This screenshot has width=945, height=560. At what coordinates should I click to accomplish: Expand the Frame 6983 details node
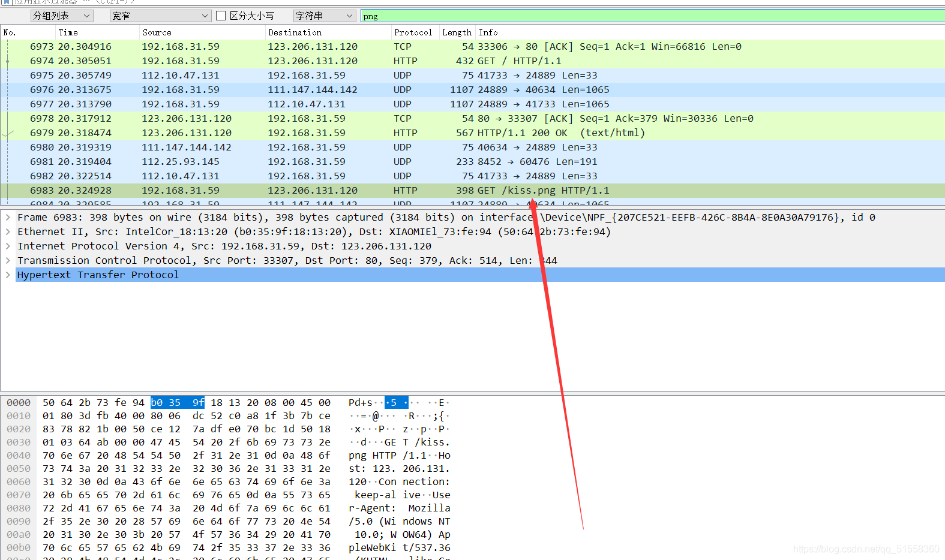coord(8,217)
